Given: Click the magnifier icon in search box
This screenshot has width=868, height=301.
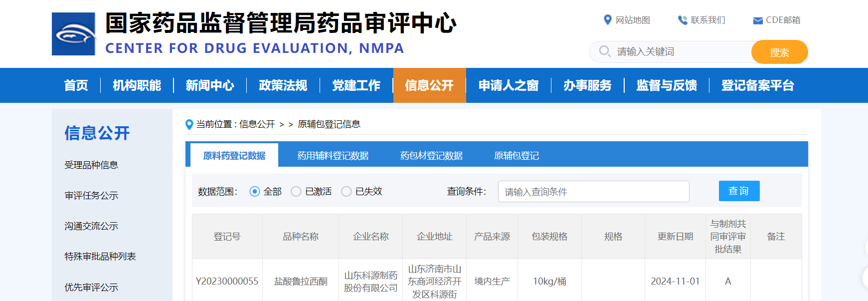Looking at the screenshot, I should tap(605, 51).
